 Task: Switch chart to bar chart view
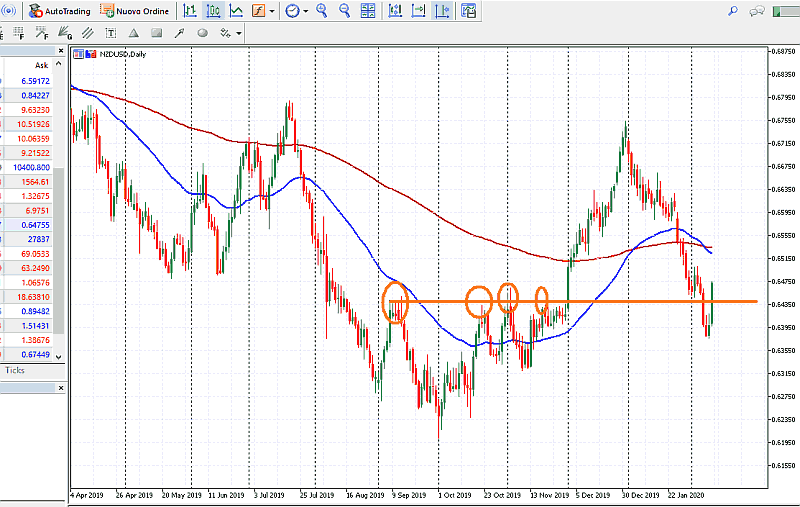tap(190, 11)
